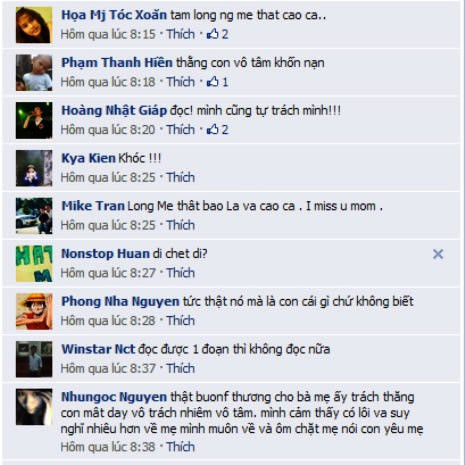Like Winstar Nct's comment

tap(181, 368)
